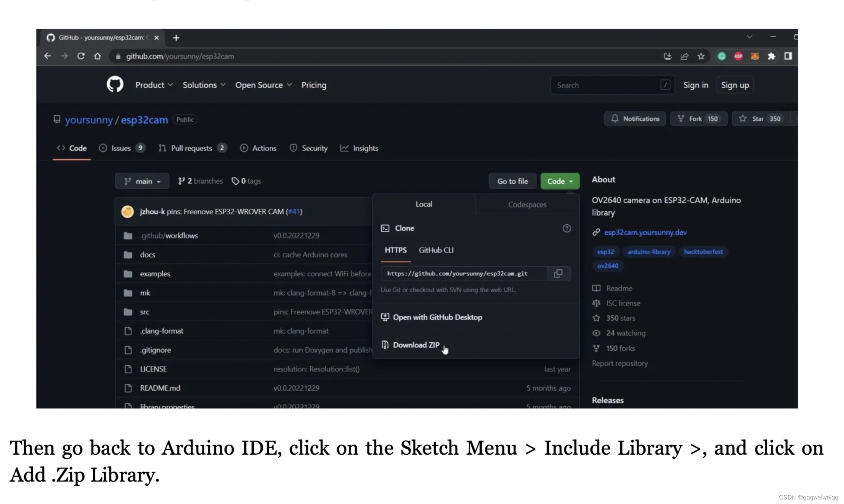Click the install app icon in the address bar
Image resolution: width=844 pixels, height=504 pixels.
coord(667,56)
